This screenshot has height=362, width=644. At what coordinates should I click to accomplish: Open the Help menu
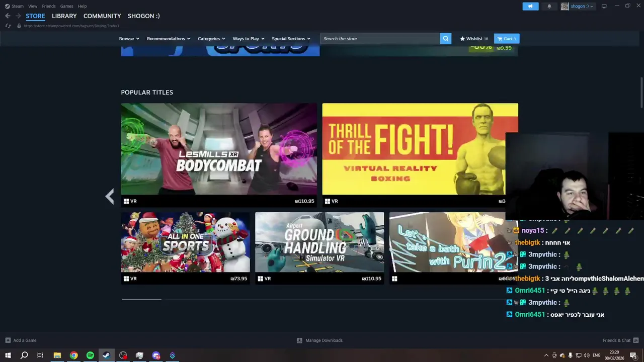point(83,6)
